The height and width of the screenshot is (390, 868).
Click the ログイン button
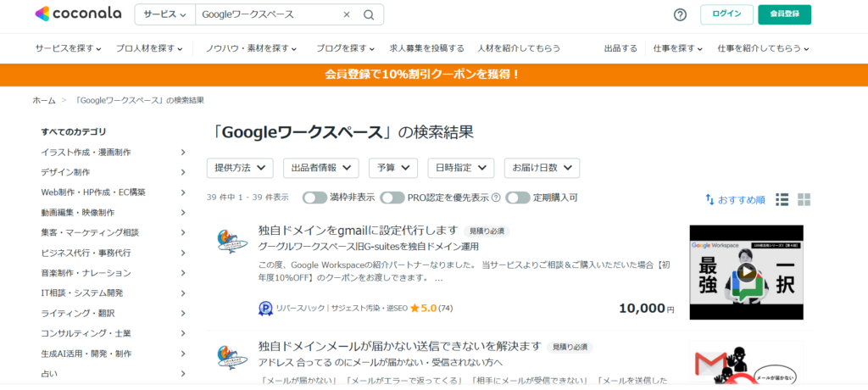[x=726, y=14]
